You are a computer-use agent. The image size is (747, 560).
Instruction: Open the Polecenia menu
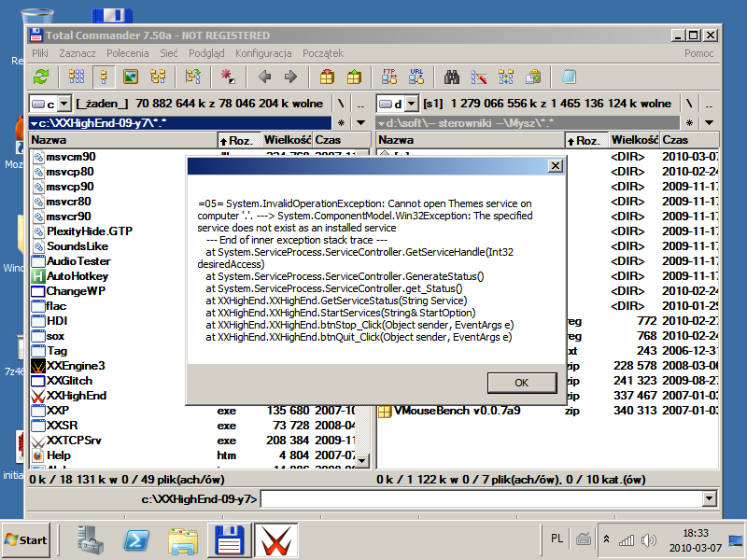(x=128, y=53)
